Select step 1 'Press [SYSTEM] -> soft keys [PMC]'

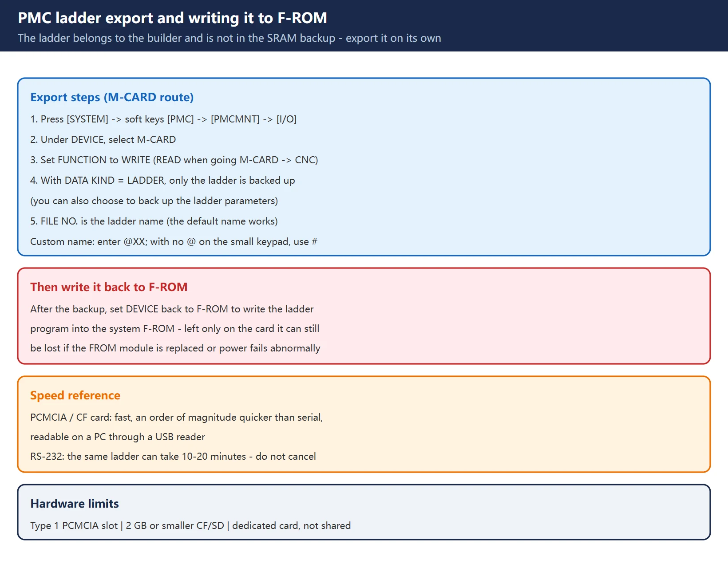point(163,119)
